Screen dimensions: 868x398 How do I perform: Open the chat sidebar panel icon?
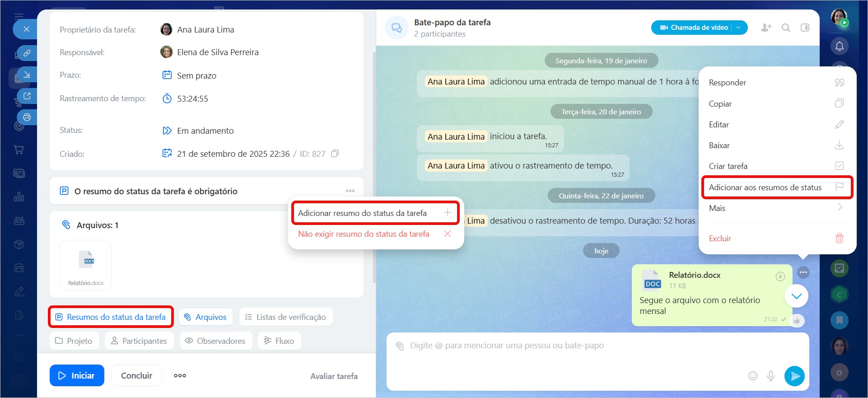point(805,28)
